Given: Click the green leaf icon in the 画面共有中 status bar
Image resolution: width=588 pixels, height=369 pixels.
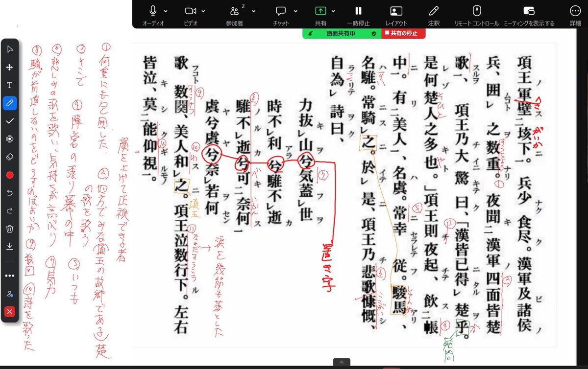Looking at the screenshot, I should click(x=310, y=34).
